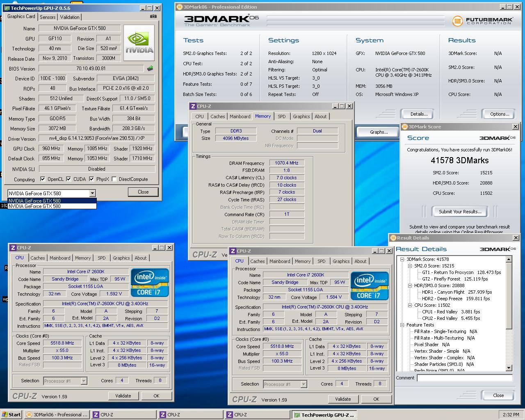Toggle the OpenCL checkbox in GPU-Z

tap(43, 179)
